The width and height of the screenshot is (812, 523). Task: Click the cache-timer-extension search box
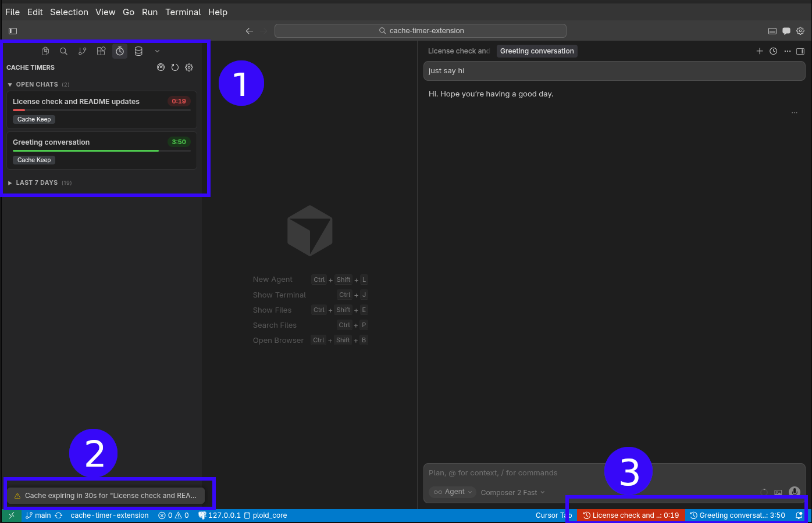[x=421, y=31]
